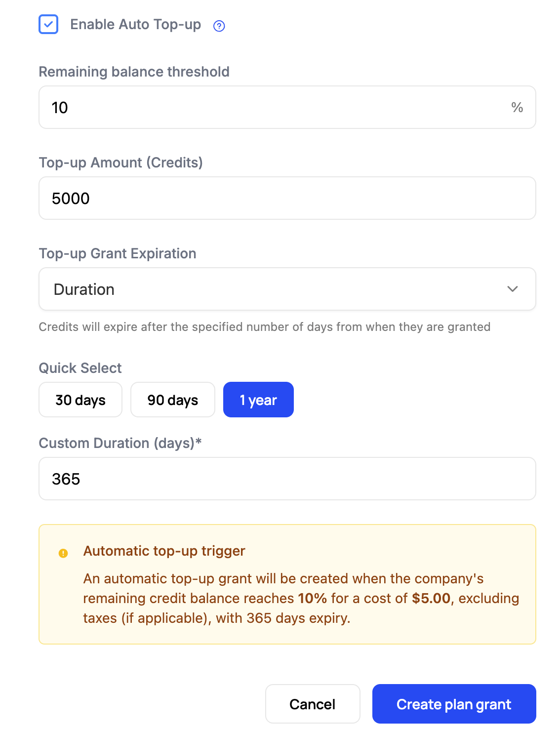Click the blue checkmark box beside Enable Auto Top-up

point(48,24)
